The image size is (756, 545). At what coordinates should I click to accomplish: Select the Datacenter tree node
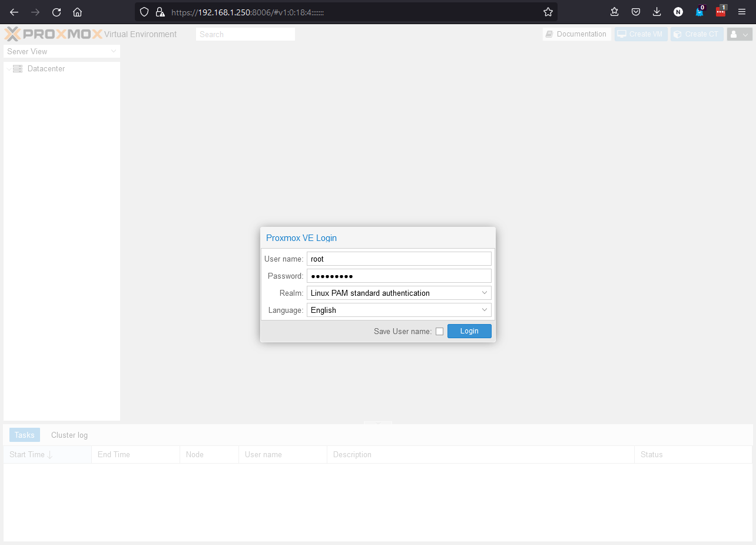point(46,69)
